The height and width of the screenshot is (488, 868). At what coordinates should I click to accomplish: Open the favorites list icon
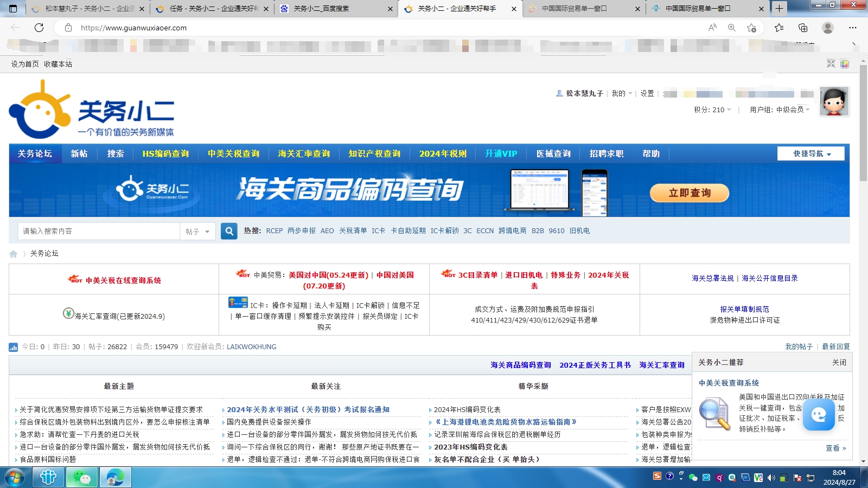(x=779, y=28)
